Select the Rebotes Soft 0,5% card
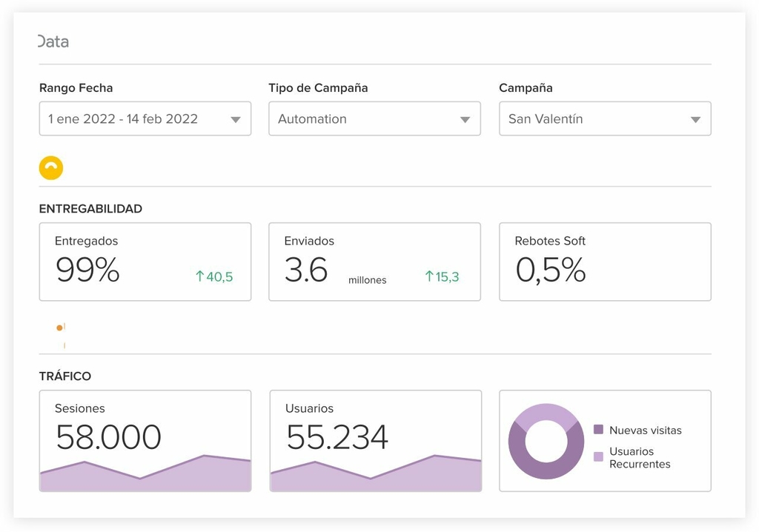 [x=605, y=262]
